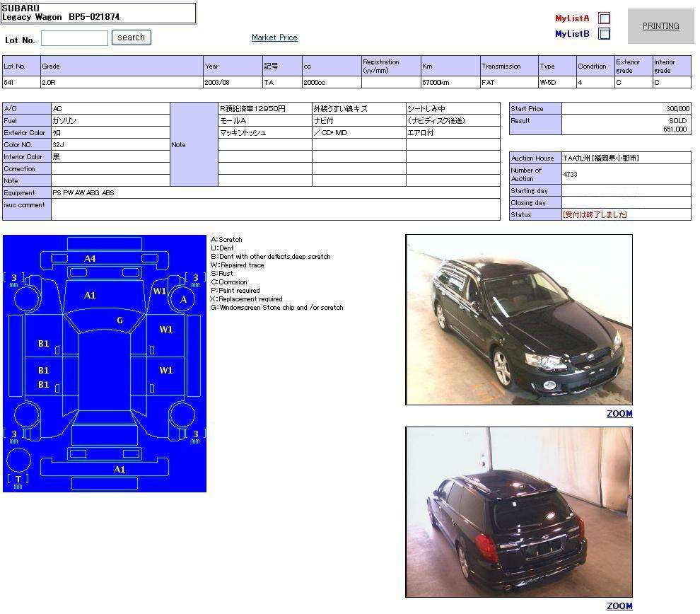This screenshot has height=614, width=700.
Task: Select legend line 'S:Rust'
Action: [x=221, y=274]
